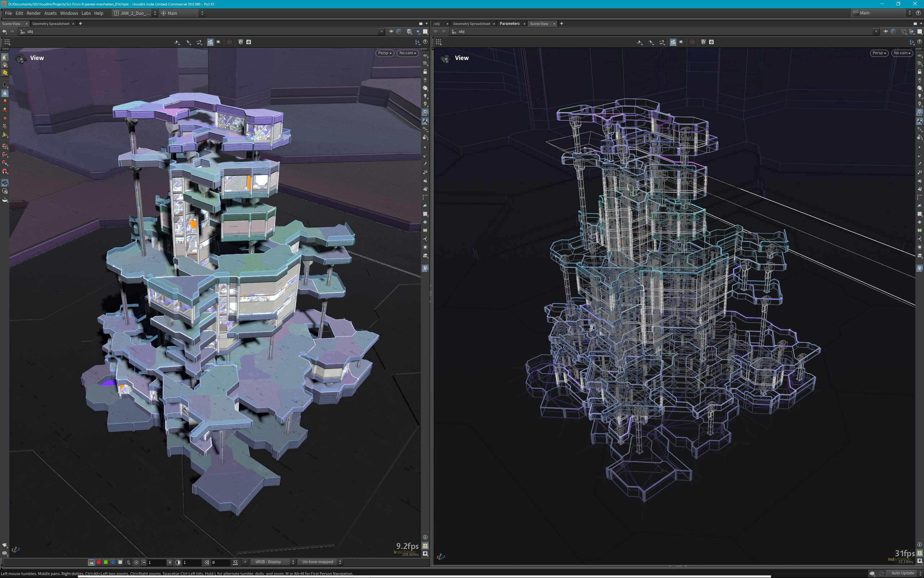This screenshot has width=924, height=578.
Task: Open the Auto Update cook mode menu
Action: 906,573
